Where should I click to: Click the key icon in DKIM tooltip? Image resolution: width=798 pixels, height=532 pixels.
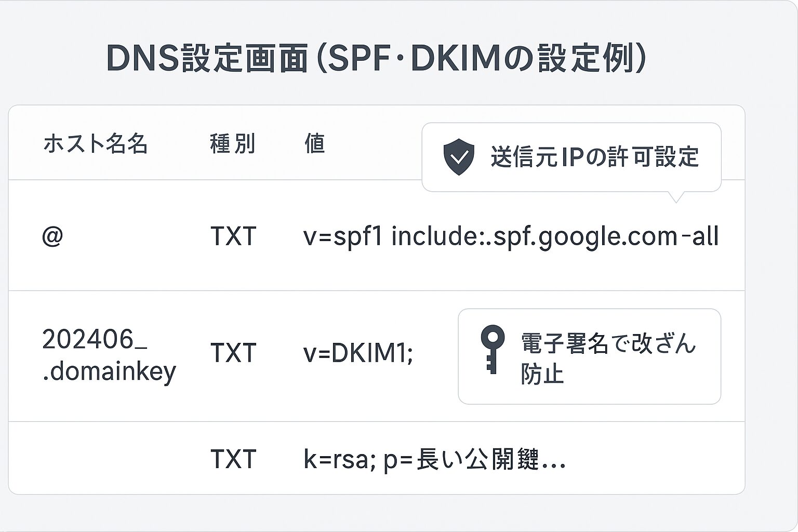(x=493, y=349)
